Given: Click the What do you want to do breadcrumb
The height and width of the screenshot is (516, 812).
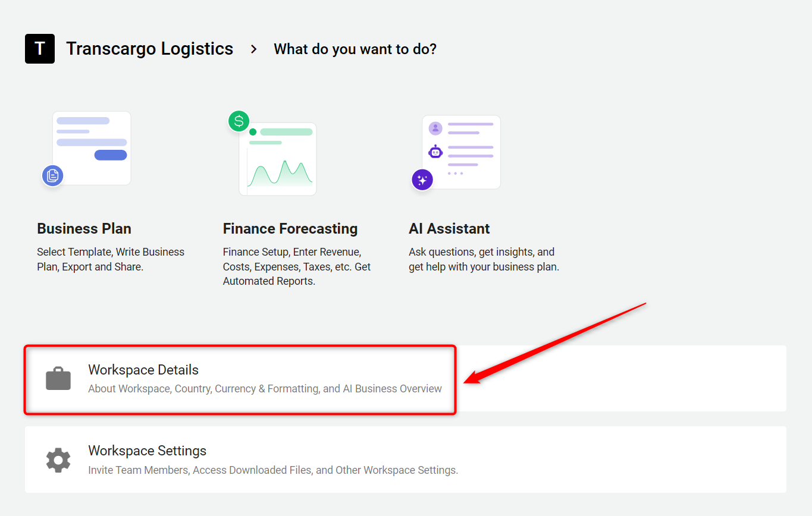Looking at the screenshot, I should (x=355, y=49).
